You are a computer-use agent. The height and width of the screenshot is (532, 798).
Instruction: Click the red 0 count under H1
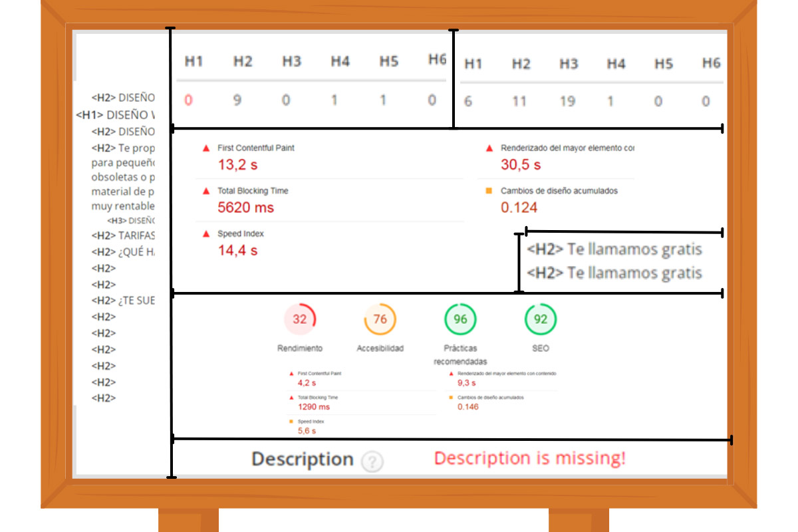click(188, 100)
